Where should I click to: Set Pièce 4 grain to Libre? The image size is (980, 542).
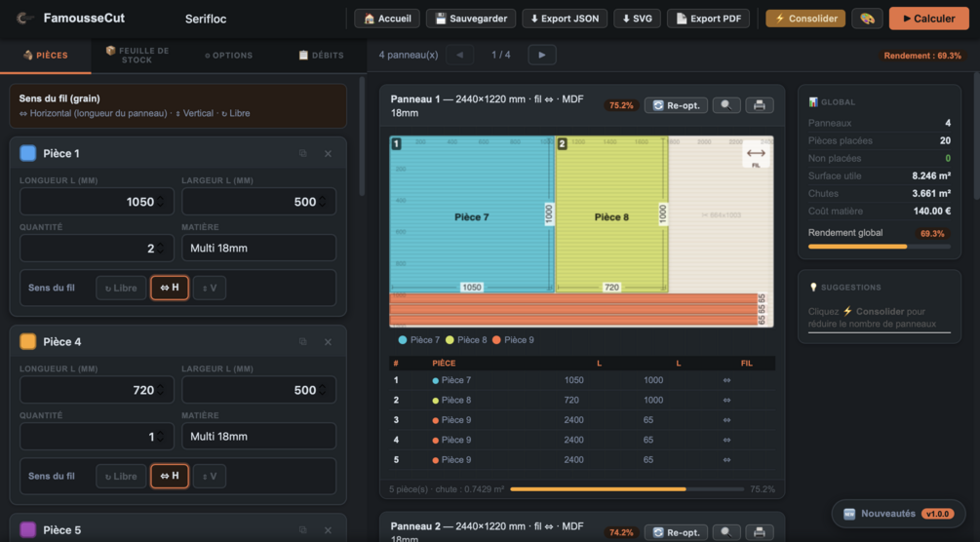coord(121,476)
